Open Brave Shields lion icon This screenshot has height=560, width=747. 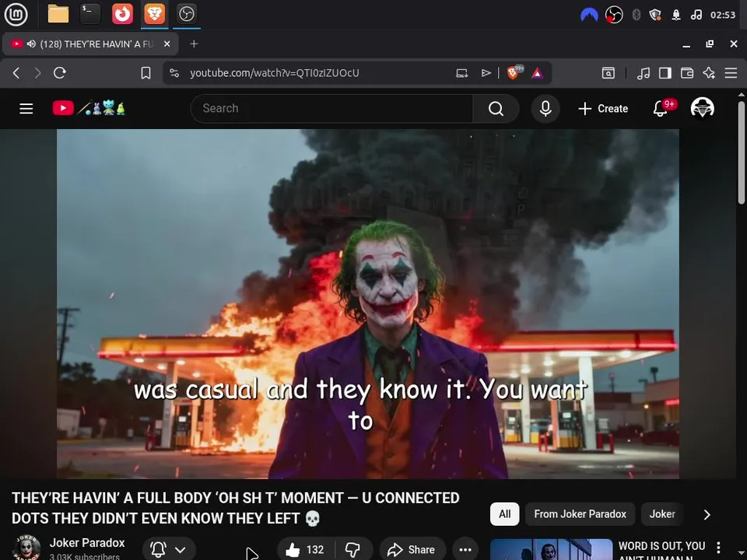click(514, 72)
